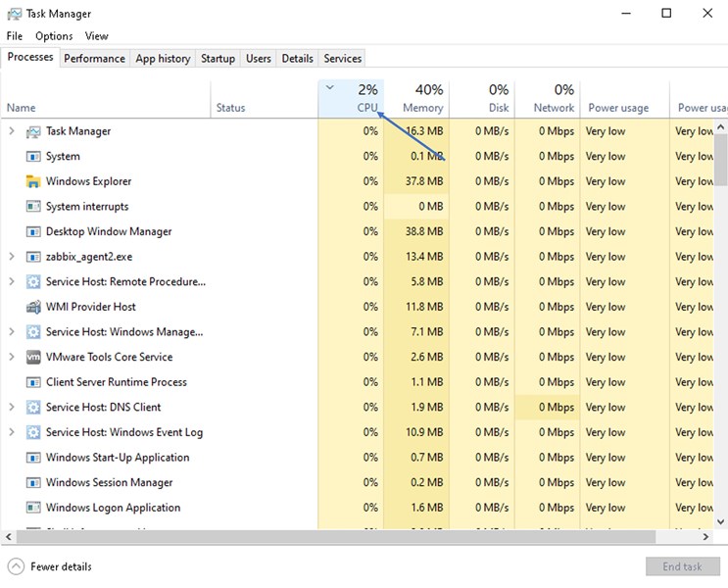This screenshot has width=728, height=588.
Task: Click the Fewer details link
Action: point(61,566)
